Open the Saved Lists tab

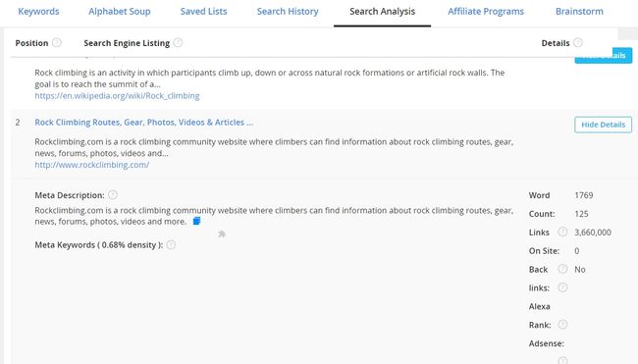(x=203, y=12)
